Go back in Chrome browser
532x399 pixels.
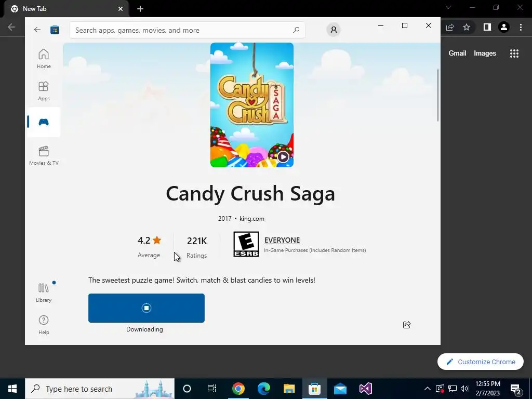(11, 27)
